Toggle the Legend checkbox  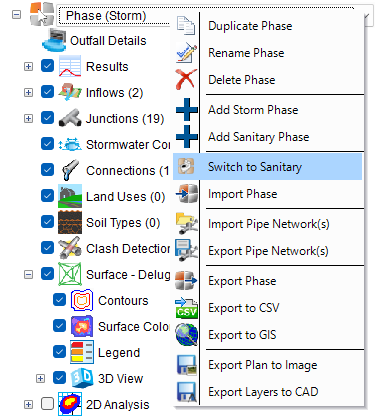pyautogui.click(x=59, y=352)
